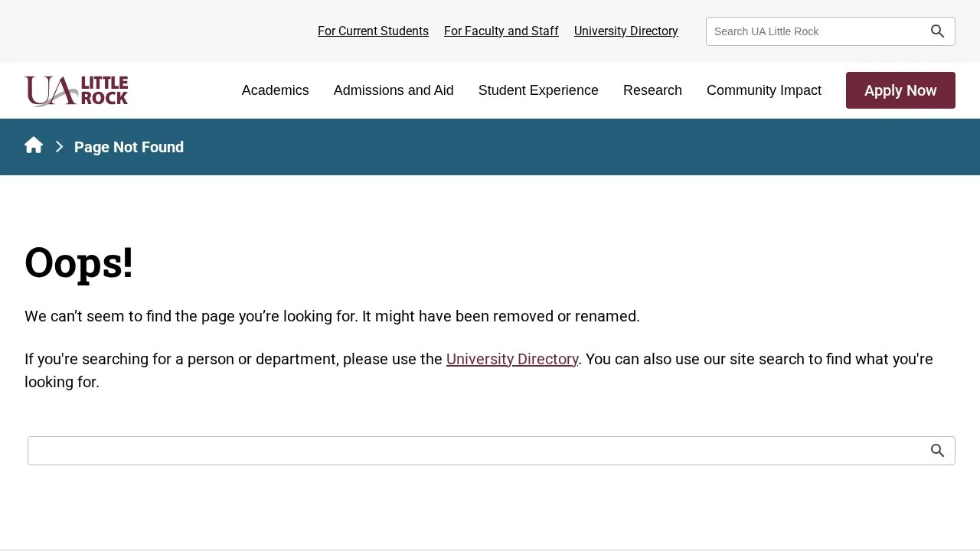Expand the Research navigation item
The height and width of the screenshot is (551, 980).
pyautogui.click(x=652, y=90)
